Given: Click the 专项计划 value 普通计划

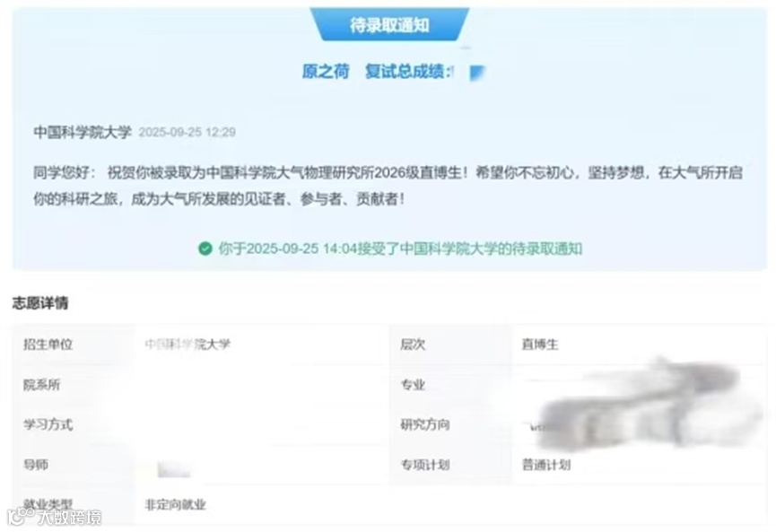Looking at the screenshot, I should click(x=546, y=465).
